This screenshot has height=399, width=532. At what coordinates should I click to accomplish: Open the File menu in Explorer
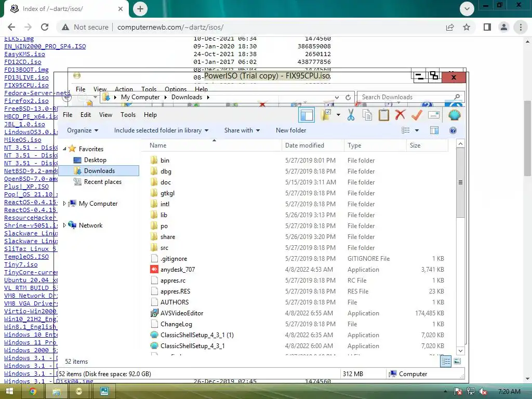[x=68, y=115]
